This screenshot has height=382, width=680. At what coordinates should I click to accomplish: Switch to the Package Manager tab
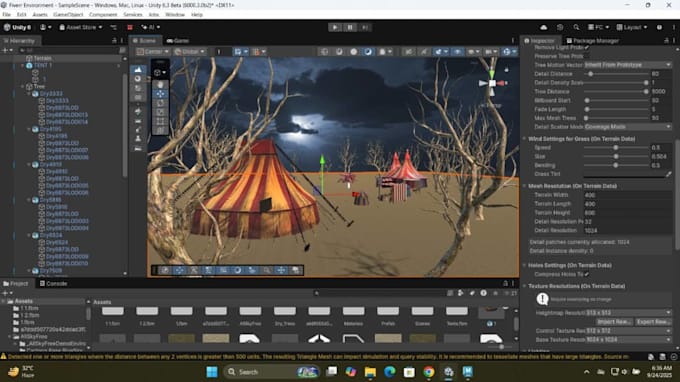pyautogui.click(x=592, y=40)
